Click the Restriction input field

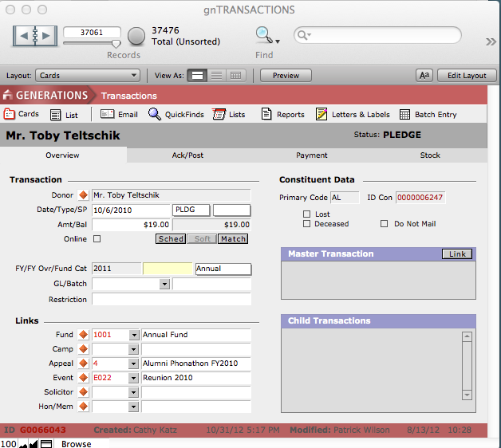(171, 300)
